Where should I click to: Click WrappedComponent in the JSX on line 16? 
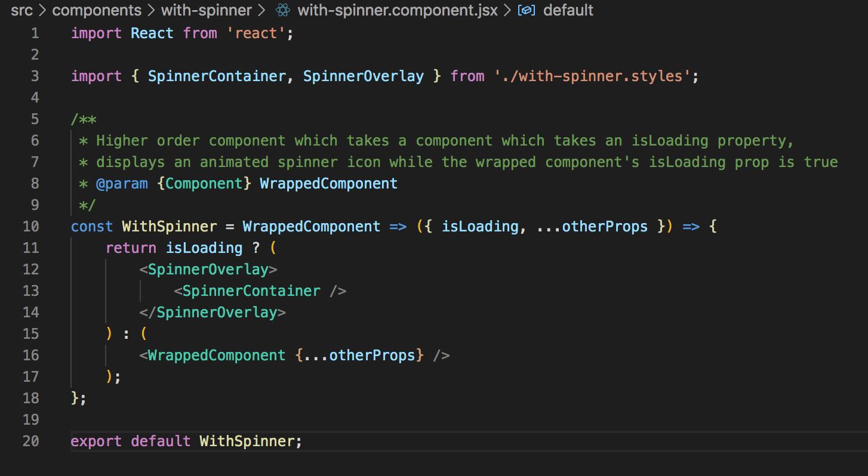(217, 356)
